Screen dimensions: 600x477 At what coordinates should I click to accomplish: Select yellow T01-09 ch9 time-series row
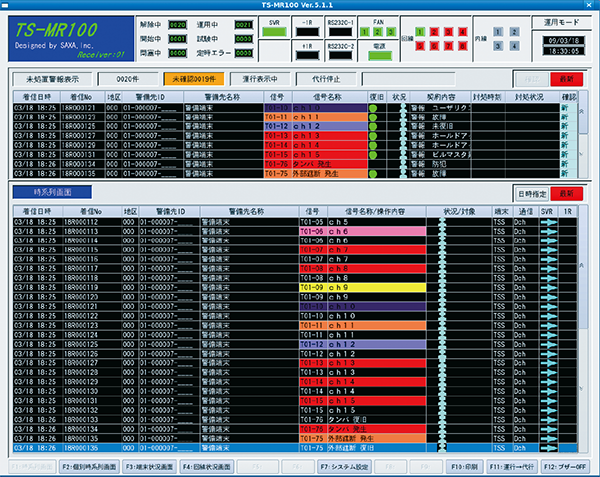pyautogui.click(x=295, y=288)
